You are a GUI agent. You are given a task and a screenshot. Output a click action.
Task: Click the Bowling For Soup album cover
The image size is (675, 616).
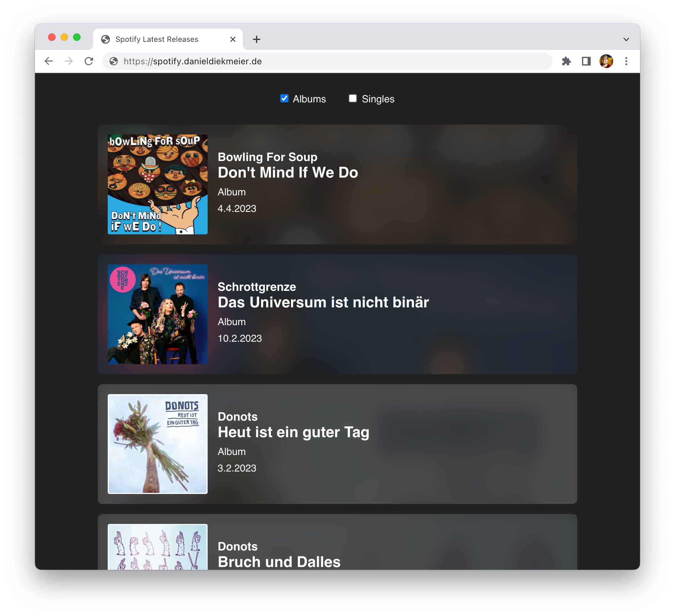(157, 184)
